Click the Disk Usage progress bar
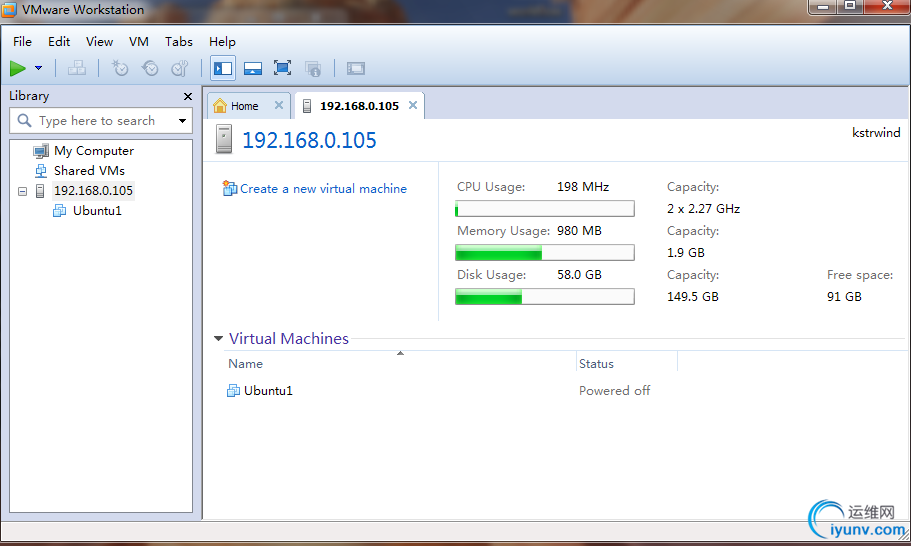This screenshot has width=911, height=546. 545,297
